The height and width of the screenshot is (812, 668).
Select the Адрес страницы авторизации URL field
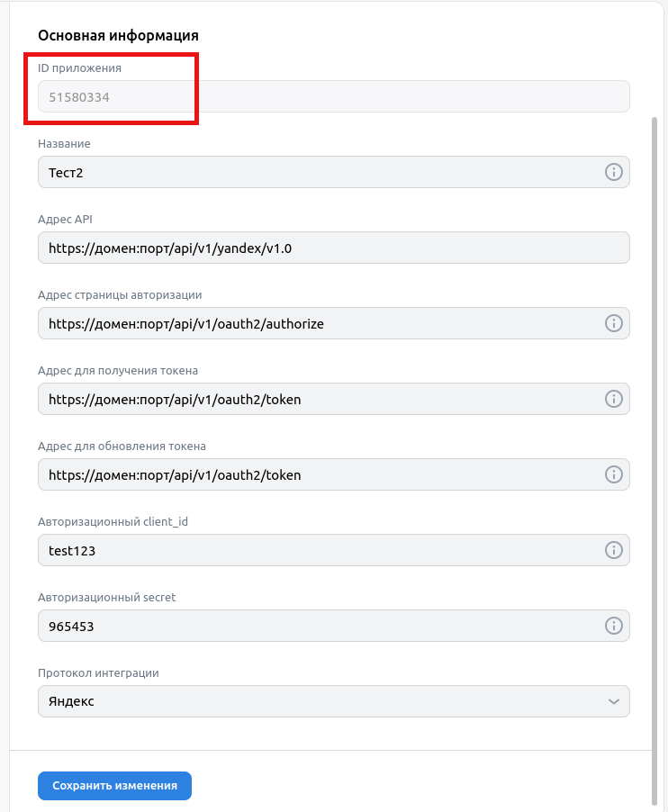[x=315, y=323]
